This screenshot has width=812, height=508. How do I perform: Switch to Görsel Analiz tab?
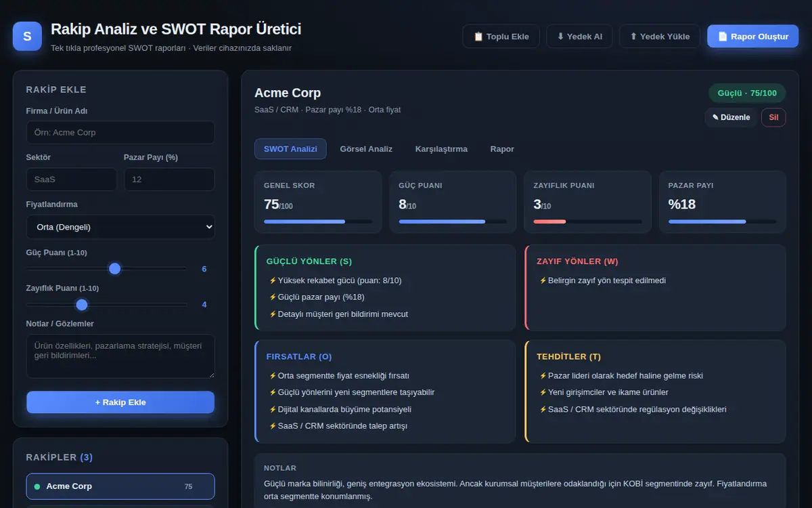366,149
